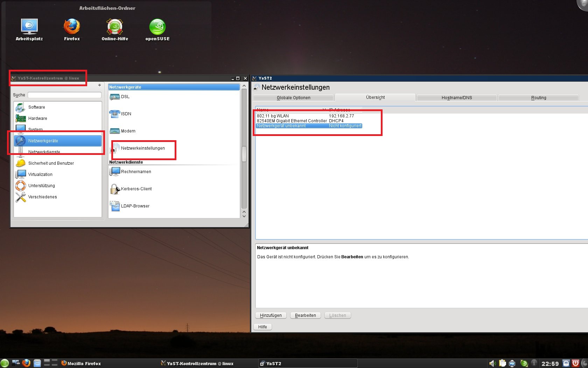The height and width of the screenshot is (368, 588).
Task: Click the Mozilla Firefox taskbar entry
Action: [81, 363]
